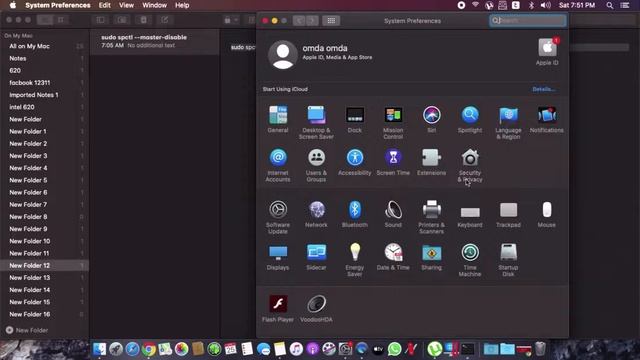Image resolution: width=640 pixels, height=360 pixels.
Task: Open the Window menu
Action: tap(154, 5)
